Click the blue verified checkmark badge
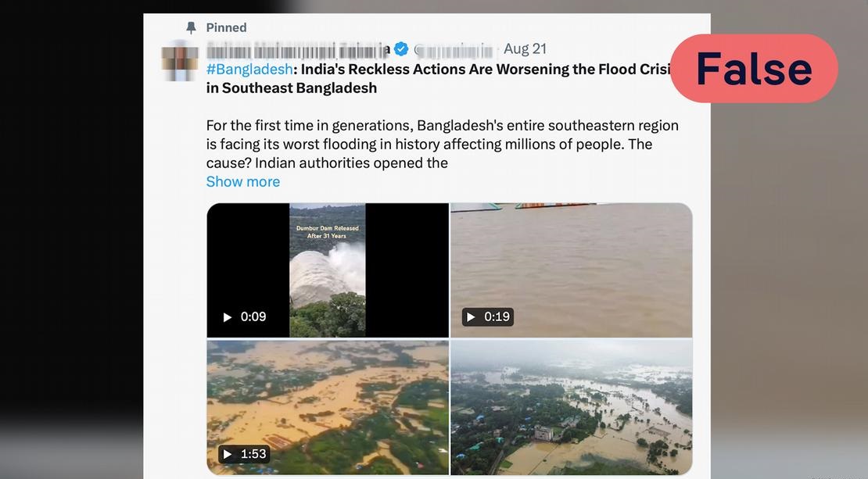The height and width of the screenshot is (479, 868). coord(401,49)
